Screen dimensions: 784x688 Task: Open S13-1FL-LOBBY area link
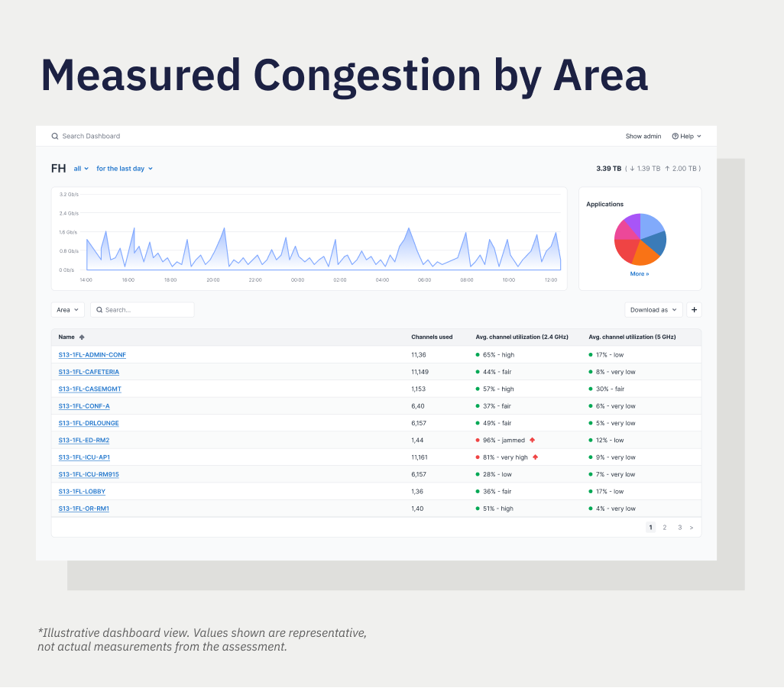pos(82,492)
